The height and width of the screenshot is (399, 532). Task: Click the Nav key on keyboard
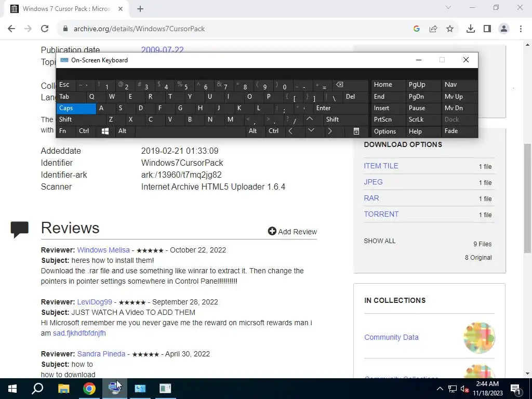pyautogui.click(x=459, y=85)
